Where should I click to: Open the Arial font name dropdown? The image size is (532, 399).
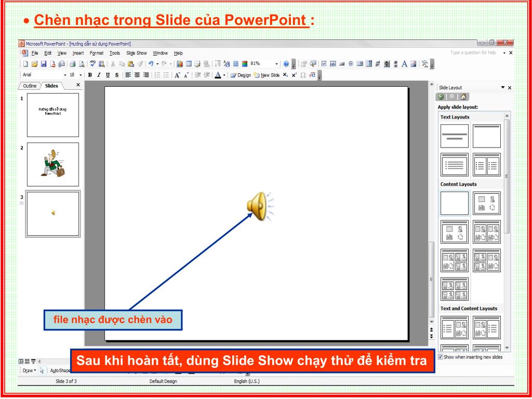click(x=65, y=75)
